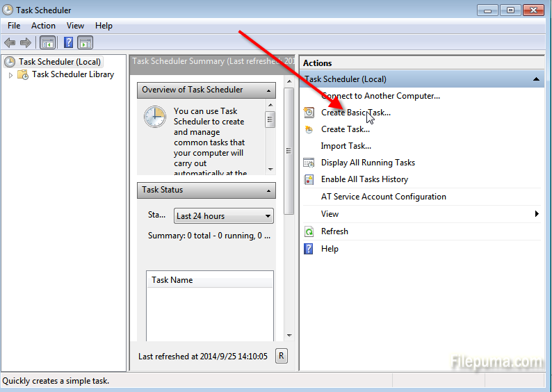Collapse the Task Status section
Image resolution: width=552 pixels, height=392 pixels.
point(268,190)
